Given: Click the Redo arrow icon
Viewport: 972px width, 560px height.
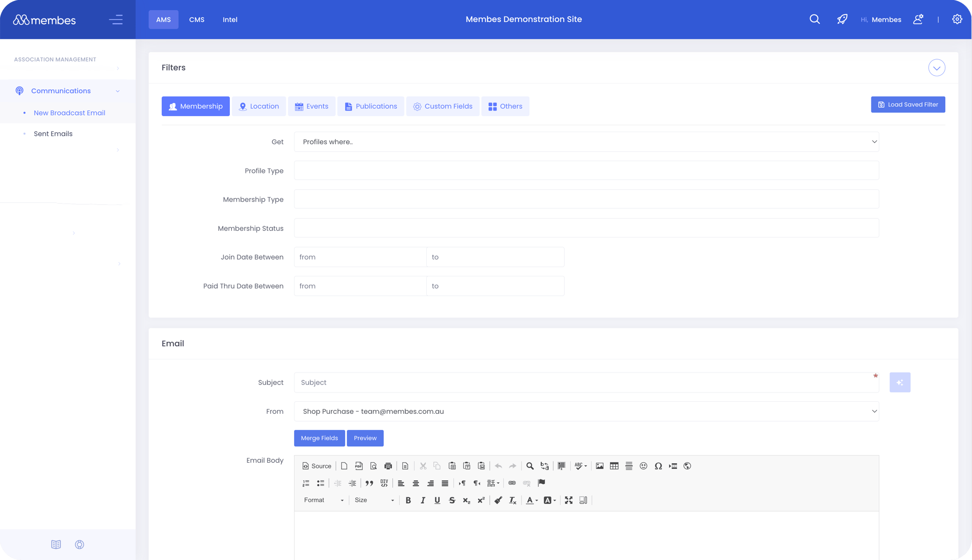Looking at the screenshot, I should [513, 466].
